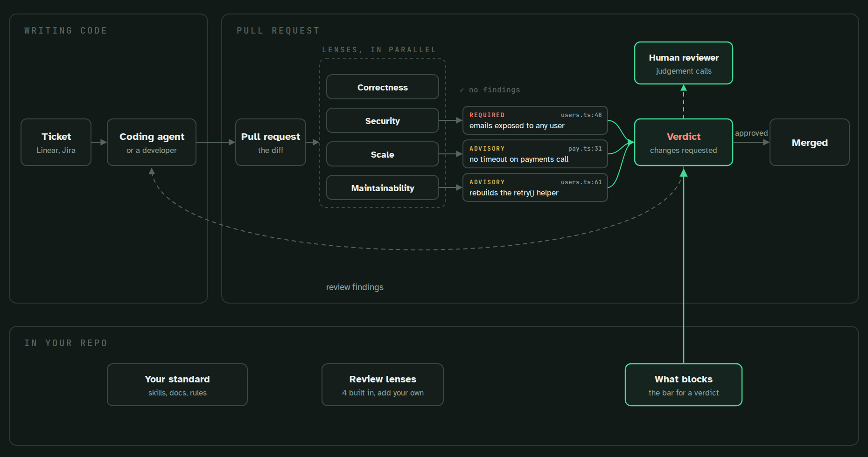
Task: Select the Correctness lens
Action: point(383,87)
